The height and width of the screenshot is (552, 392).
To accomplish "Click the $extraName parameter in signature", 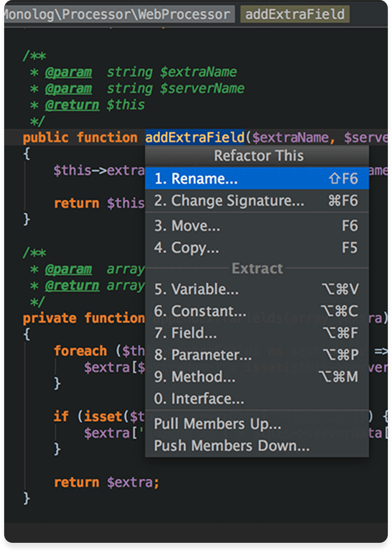I will click(x=290, y=137).
